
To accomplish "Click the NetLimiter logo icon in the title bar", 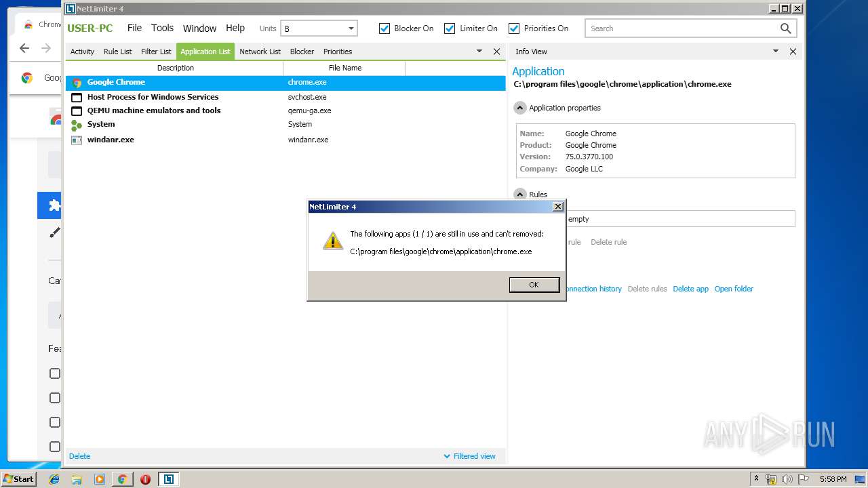I will click(71, 9).
